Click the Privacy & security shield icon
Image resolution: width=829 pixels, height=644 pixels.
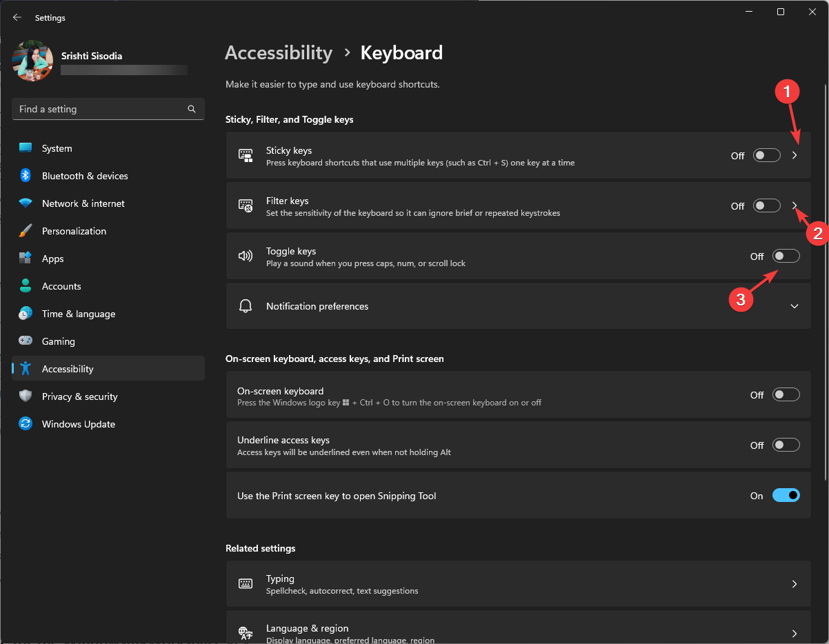26,396
